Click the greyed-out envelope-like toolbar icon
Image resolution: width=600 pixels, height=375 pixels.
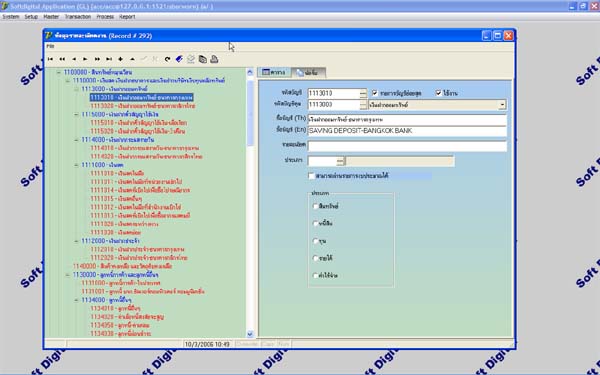tap(191, 59)
